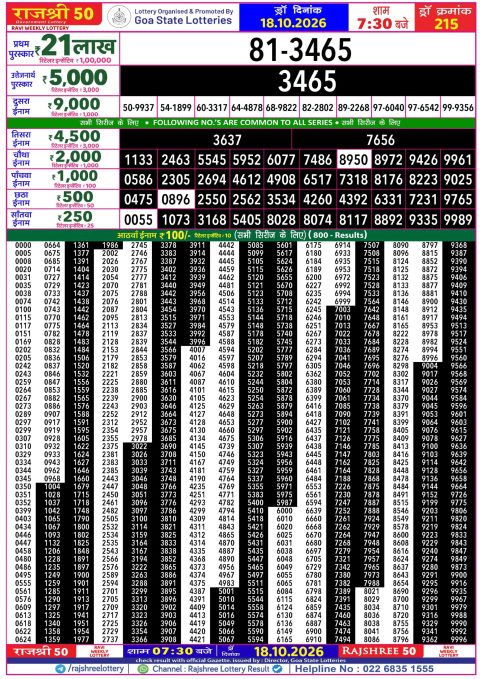Click highlighted sixth prize number 0896

(x=175, y=200)
